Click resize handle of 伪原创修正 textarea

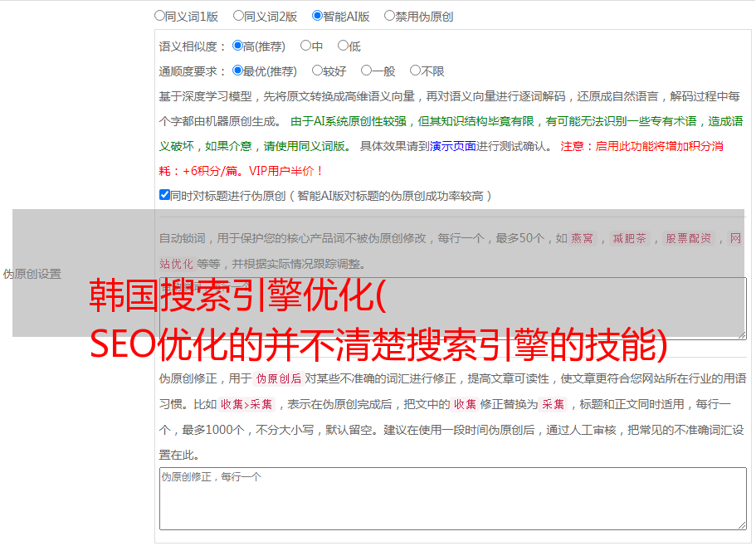pos(742,526)
